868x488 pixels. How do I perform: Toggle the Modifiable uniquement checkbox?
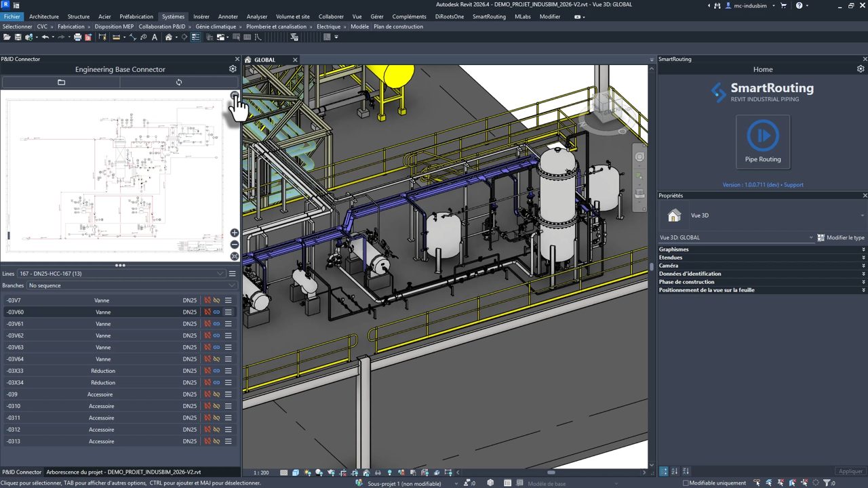pyautogui.click(x=686, y=483)
